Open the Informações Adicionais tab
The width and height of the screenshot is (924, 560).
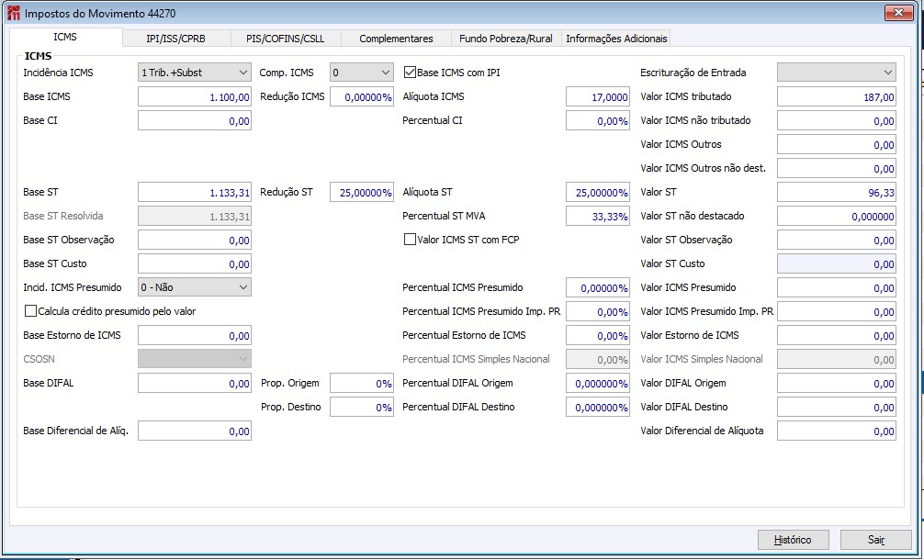pos(616,39)
